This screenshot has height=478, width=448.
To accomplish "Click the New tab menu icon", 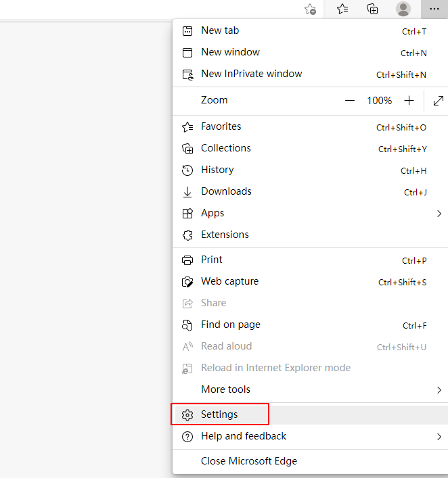I will tap(187, 31).
